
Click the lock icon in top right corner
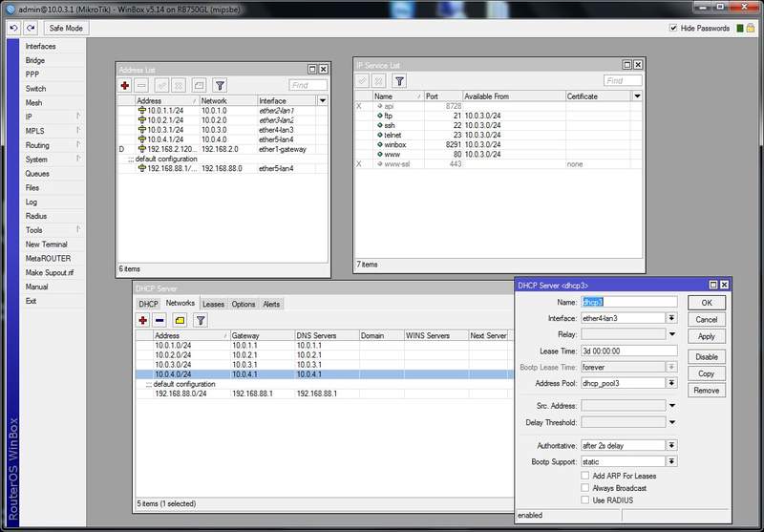click(751, 29)
